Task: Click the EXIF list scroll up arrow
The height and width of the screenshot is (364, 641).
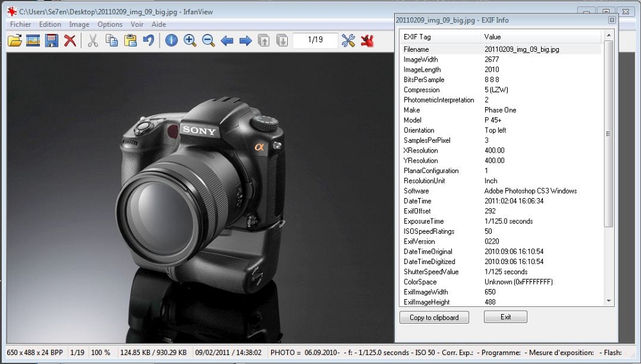Action: (609, 35)
